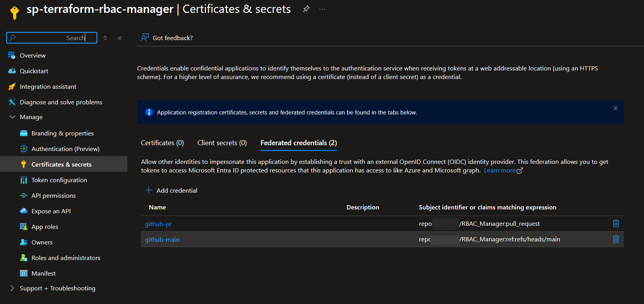
Task: Click the Diagnose and solve problems wrench icon
Action: pos(12,102)
